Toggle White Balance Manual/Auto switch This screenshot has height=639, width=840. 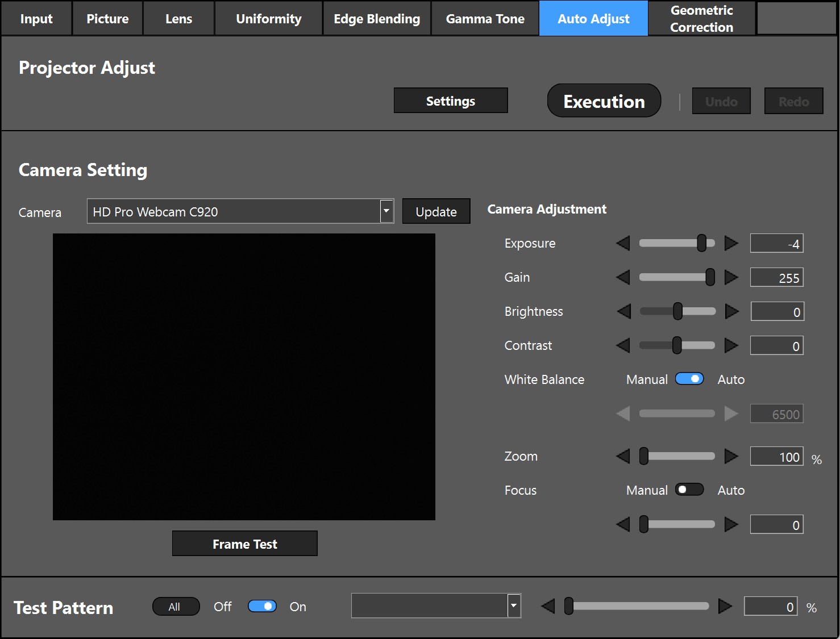pyautogui.click(x=689, y=379)
